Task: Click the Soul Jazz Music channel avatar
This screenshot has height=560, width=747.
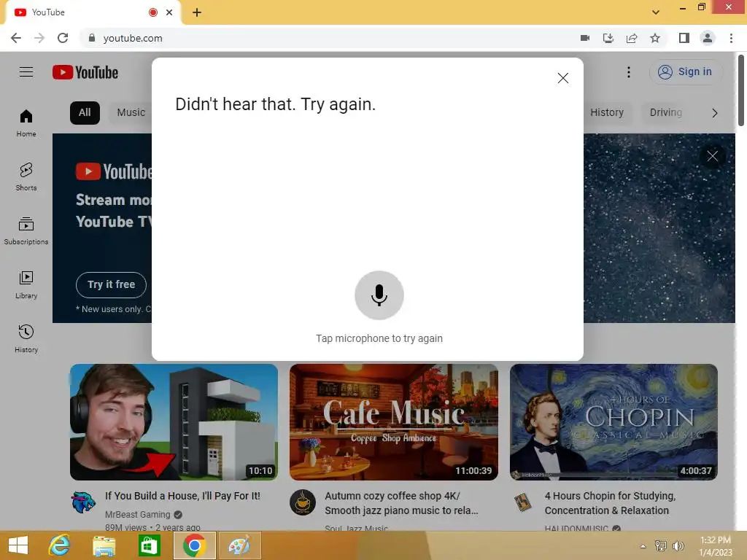Action: [x=303, y=502]
